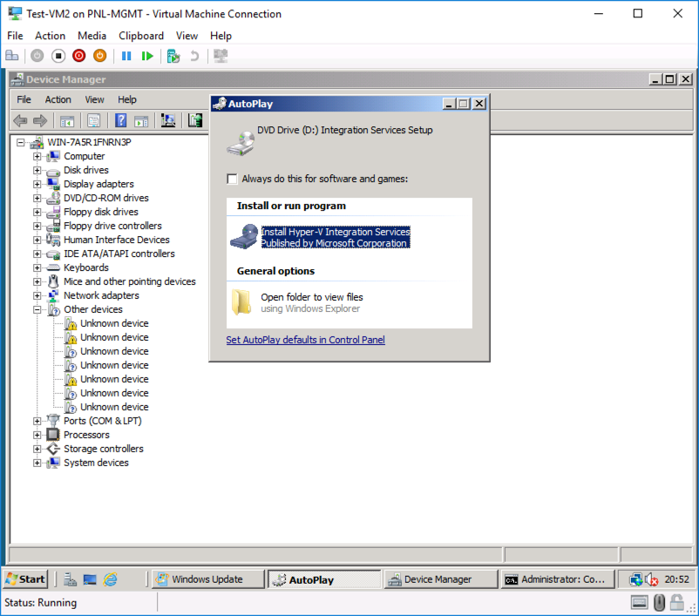Click the system tray clock showing 20:52
The image size is (699, 616).
(676, 579)
